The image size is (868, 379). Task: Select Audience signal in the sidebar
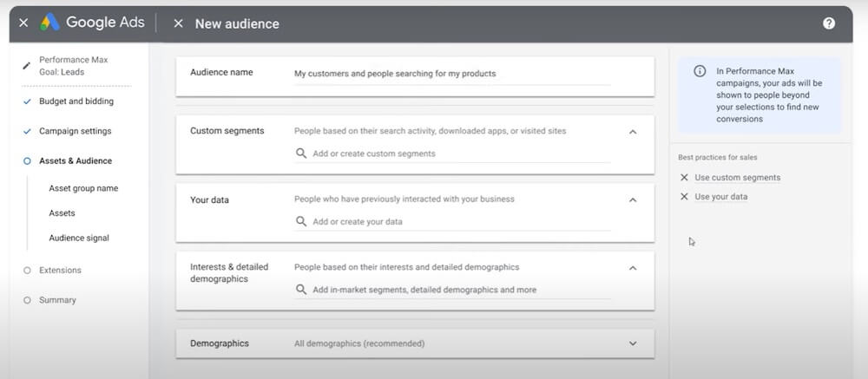click(79, 238)
